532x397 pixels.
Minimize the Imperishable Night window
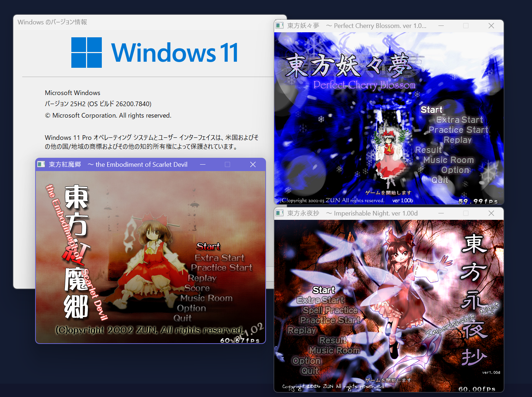(441, 213)
